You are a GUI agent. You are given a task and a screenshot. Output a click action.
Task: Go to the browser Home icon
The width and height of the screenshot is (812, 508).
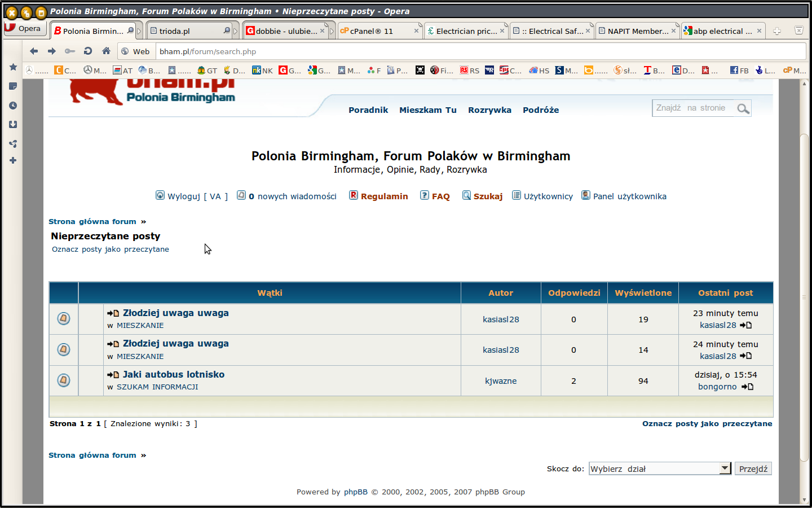[x=106, y=51]
